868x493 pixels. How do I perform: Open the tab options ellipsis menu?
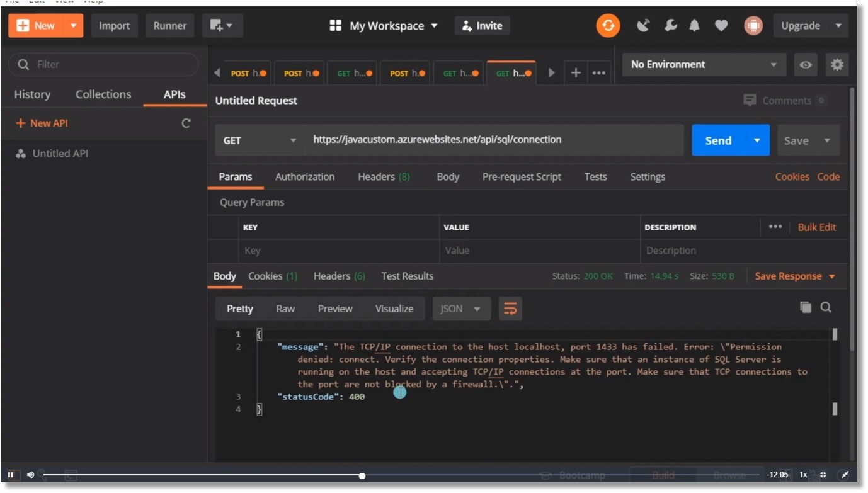[598, 73]
